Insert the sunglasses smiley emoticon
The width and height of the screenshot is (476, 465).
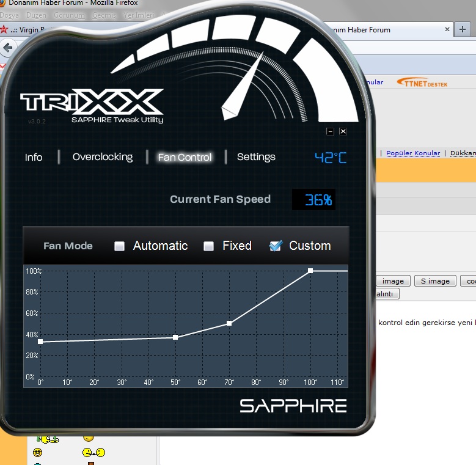pos(38,453)
